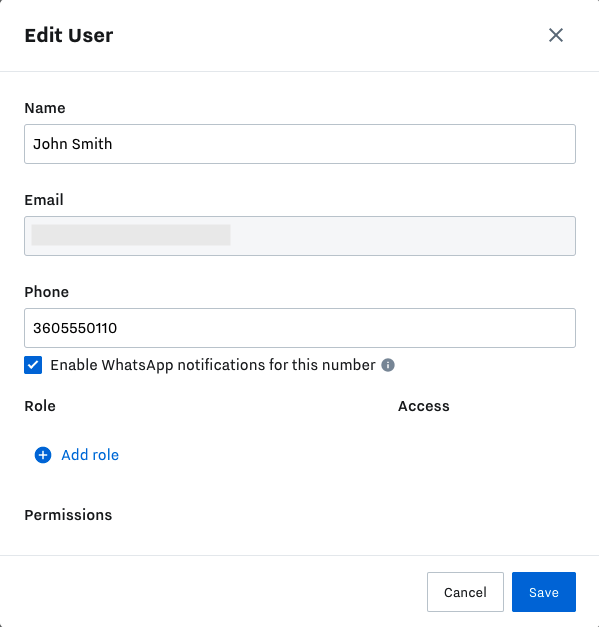Click the Phone field label
This screenshot has height=627, width=599.
tap(47, 292)
